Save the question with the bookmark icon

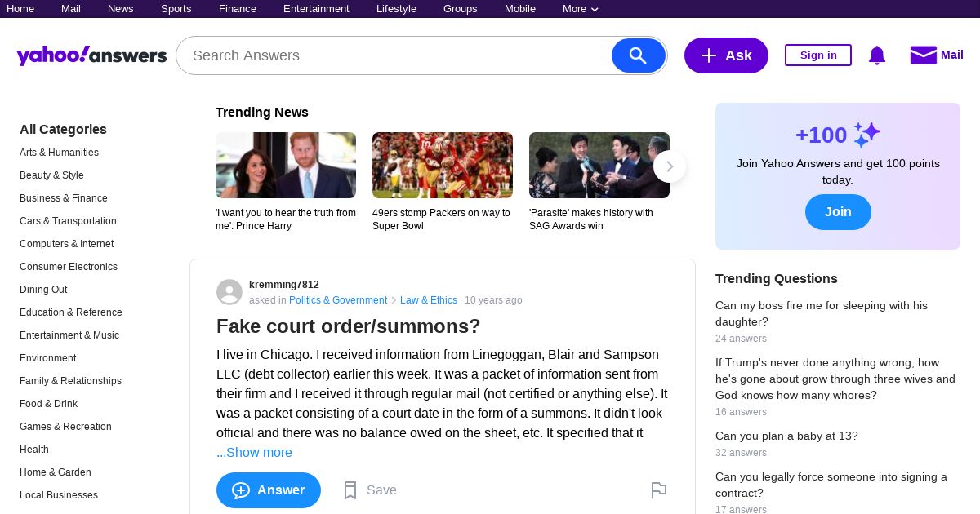pyautogui.click(x=350, y=490)
